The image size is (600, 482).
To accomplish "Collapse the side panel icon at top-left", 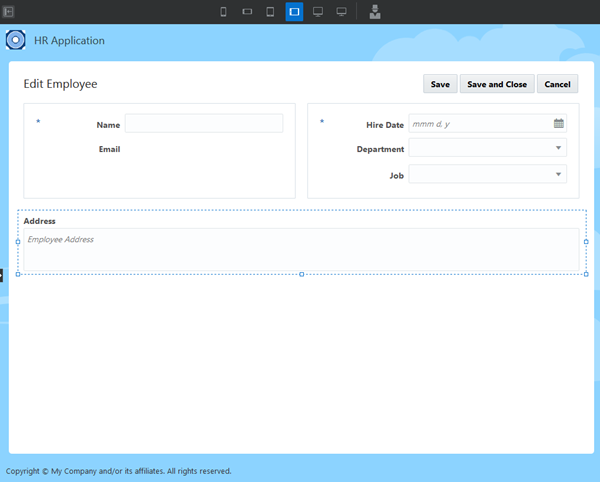I will [x=8, y=12].
